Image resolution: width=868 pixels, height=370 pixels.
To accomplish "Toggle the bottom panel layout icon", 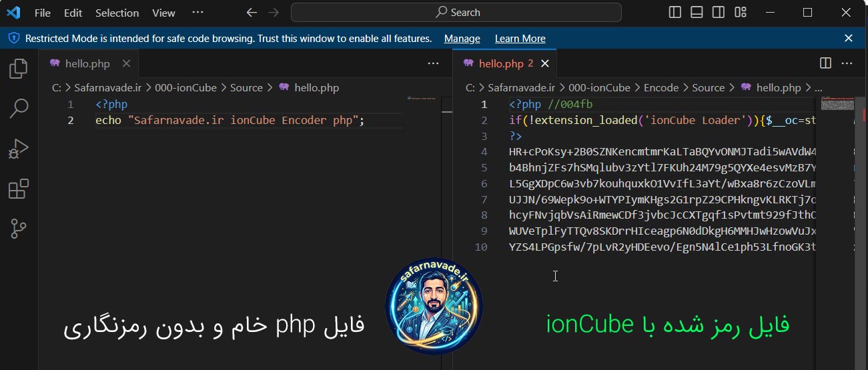I will [697, 12].
